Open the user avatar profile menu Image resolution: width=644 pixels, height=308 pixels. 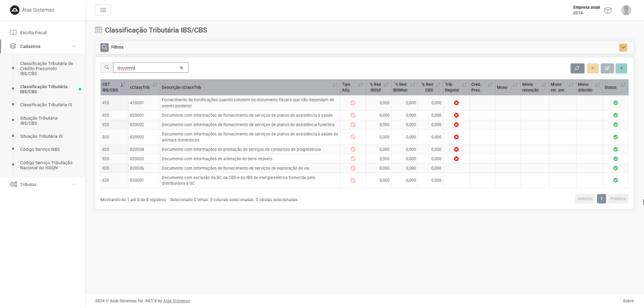tap(626, 10)
